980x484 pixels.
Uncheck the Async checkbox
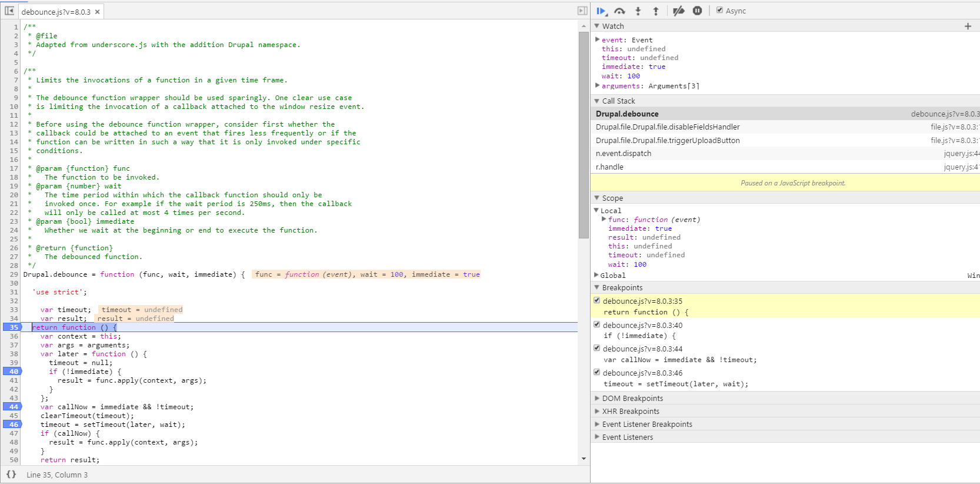point(719,11)
